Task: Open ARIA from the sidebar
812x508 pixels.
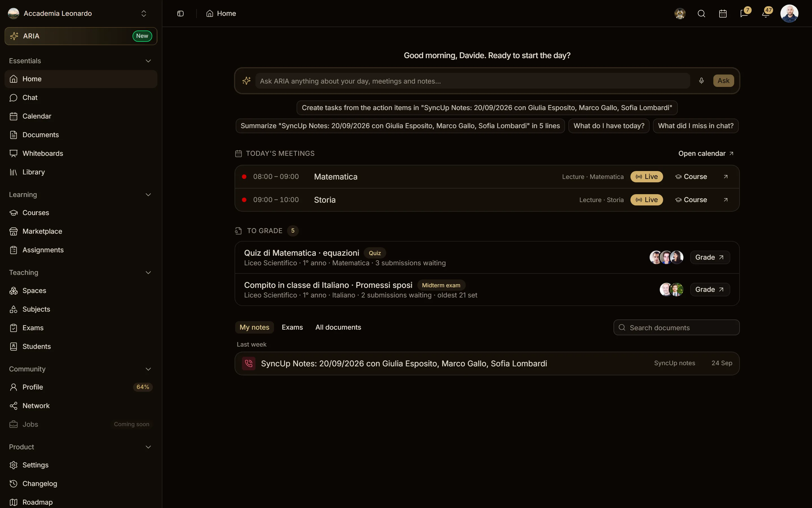Action: pyautogui.click(x=81, y=36)
